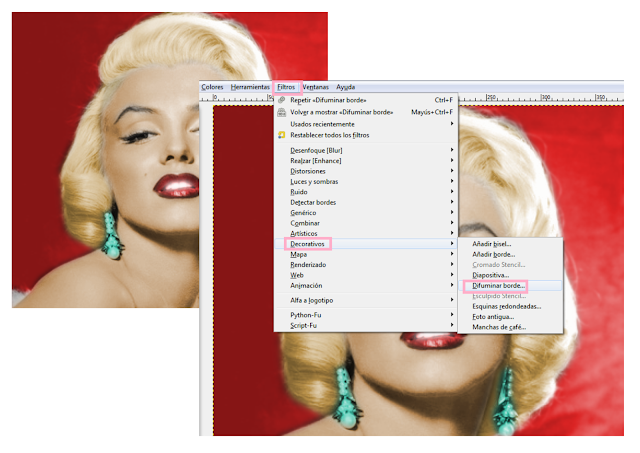This screenshot has width=640, height=453.
Task: Open the Herramientas menu
Action: [250, 87]
